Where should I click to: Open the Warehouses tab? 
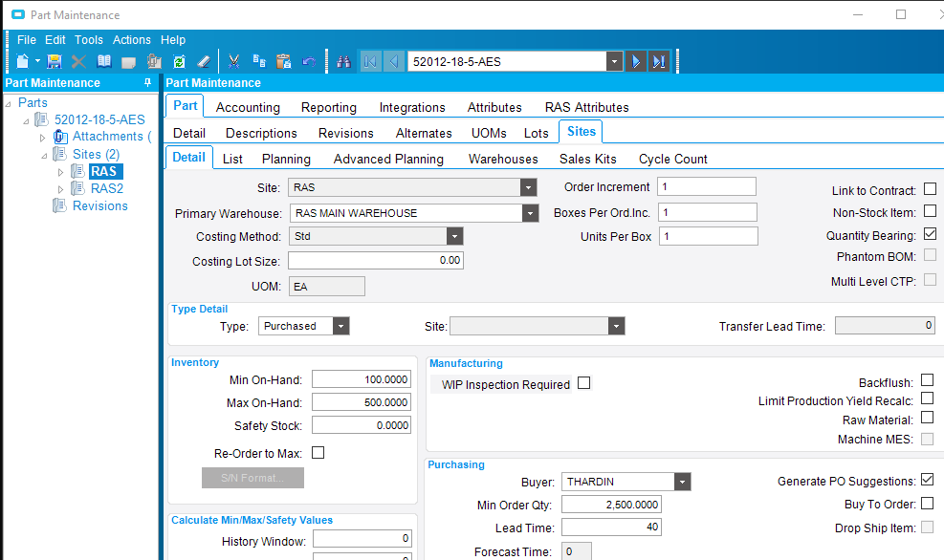pyautogui.click(x=503, y=159)
